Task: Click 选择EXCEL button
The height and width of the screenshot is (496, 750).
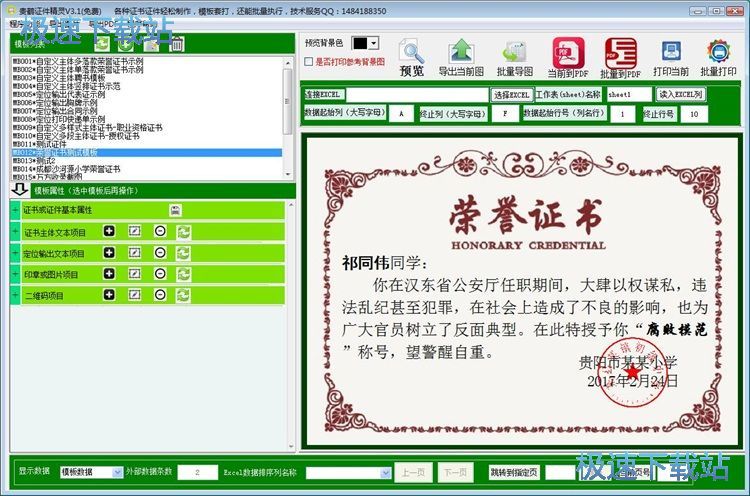Action: [511, 95]
